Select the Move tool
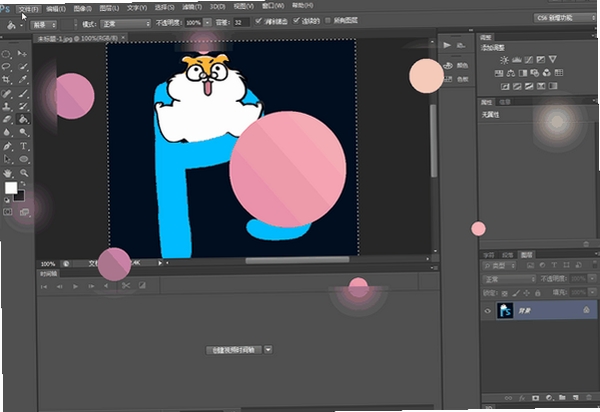This screenshot has height=412, width=600. 22,54
